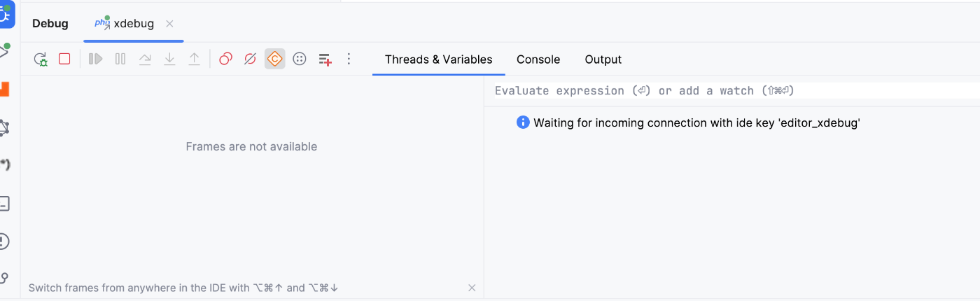Toggle Mute Breakpoints
Screen dimensions: 980x301
[x=250, y=59]
